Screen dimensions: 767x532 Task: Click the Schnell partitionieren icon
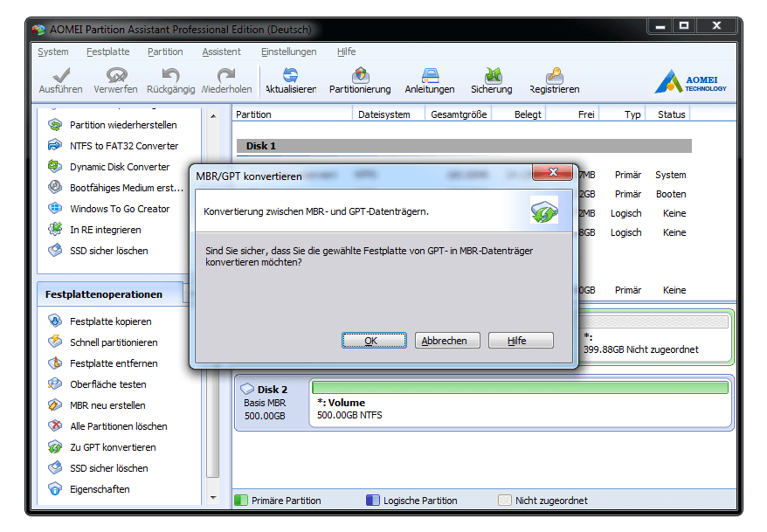(x=55, y=342)
